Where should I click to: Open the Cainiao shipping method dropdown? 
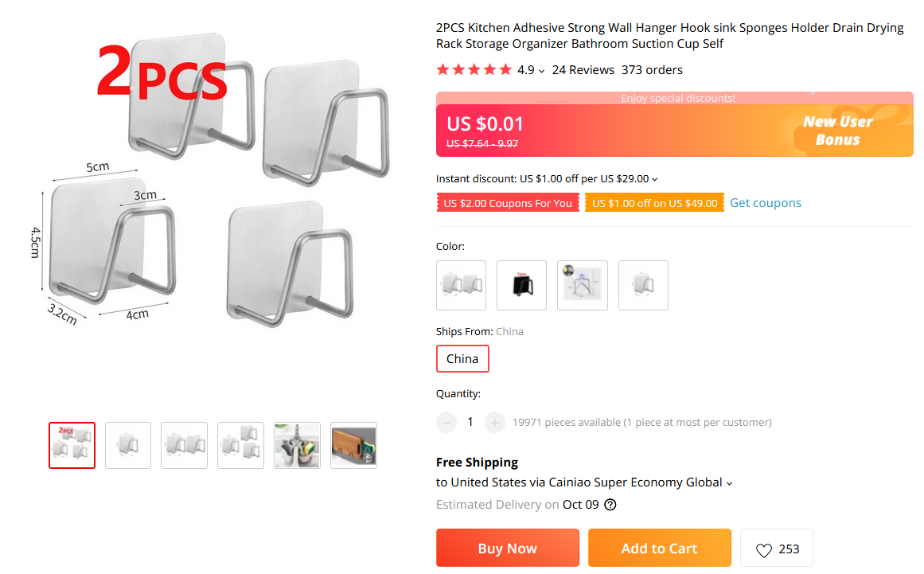[x=730, y=483]
